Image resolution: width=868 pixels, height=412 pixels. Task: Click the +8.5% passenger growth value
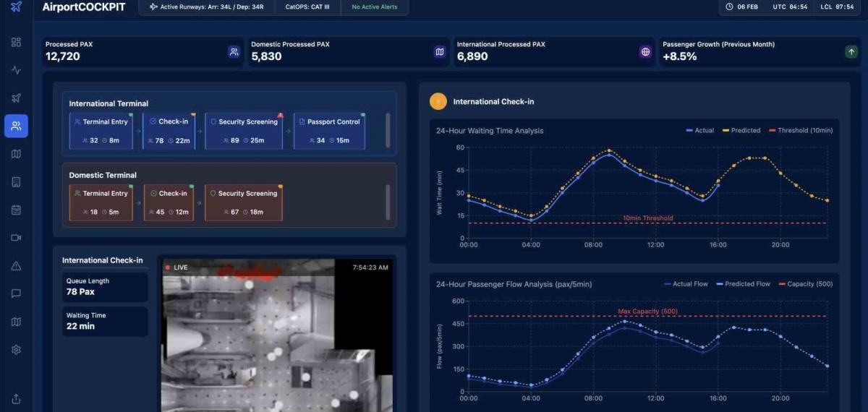[680, 56]
